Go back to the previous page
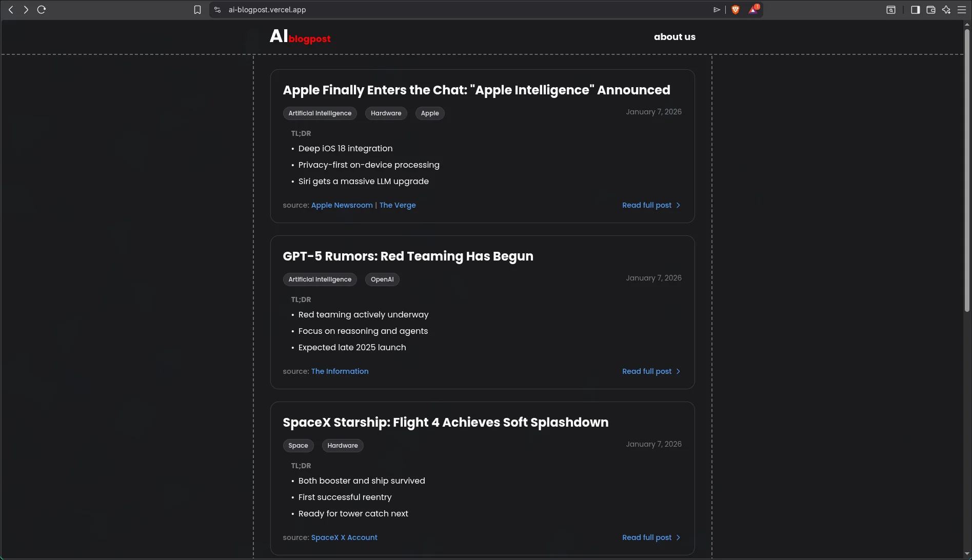This screenshot has width=972, height=560. pyautogui.click(x=11, y=10)
